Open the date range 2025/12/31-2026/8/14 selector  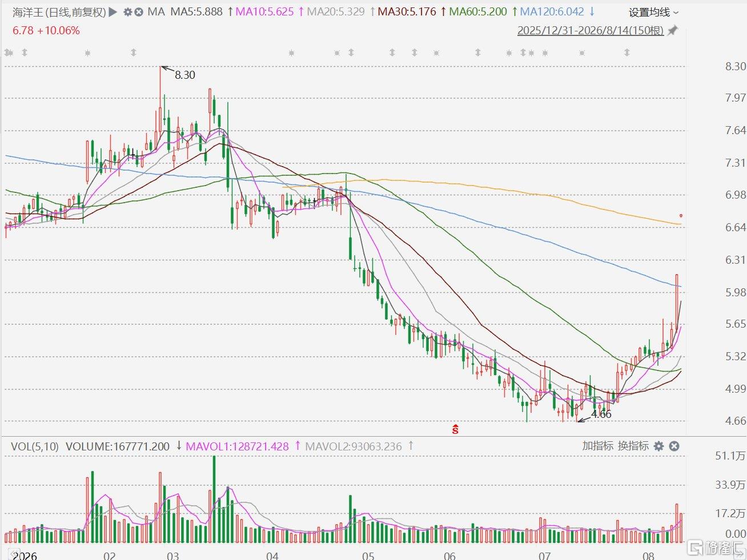click(591, 30)
